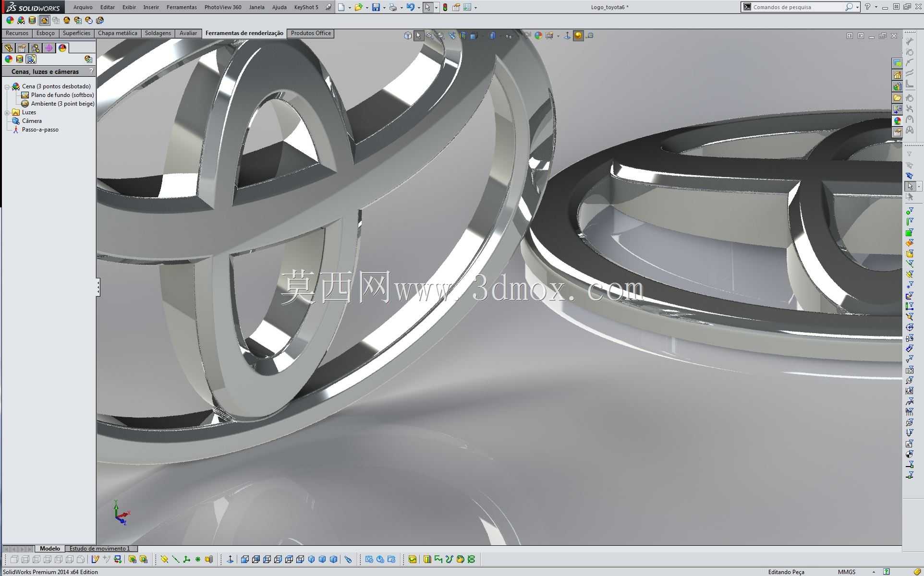Save the document with the floppy icon
The image size is (924, 576).
click(376, 7)
